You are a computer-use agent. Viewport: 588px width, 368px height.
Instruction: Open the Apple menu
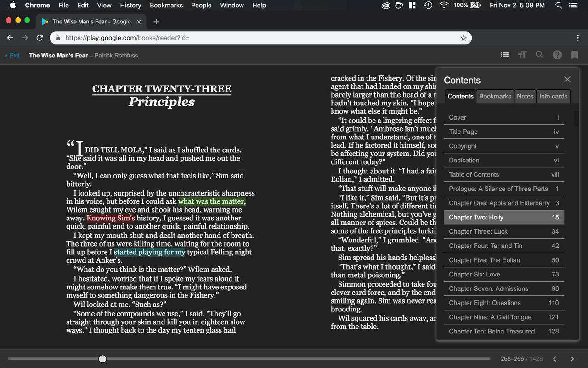(12, 5)
